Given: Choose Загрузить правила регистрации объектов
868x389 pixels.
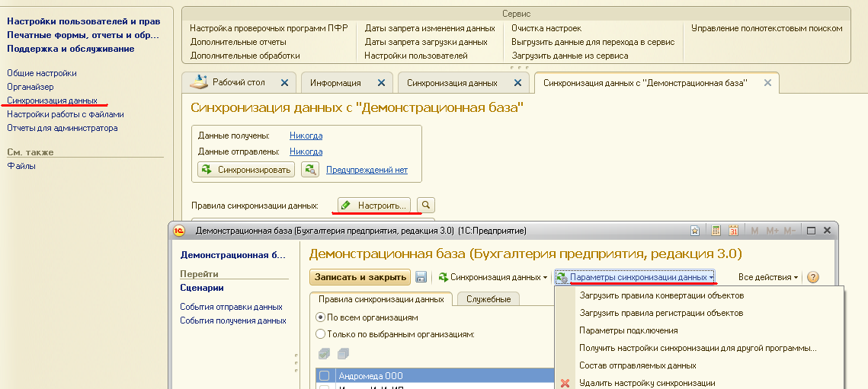Looking at the screenshot, I should point(661,313).
